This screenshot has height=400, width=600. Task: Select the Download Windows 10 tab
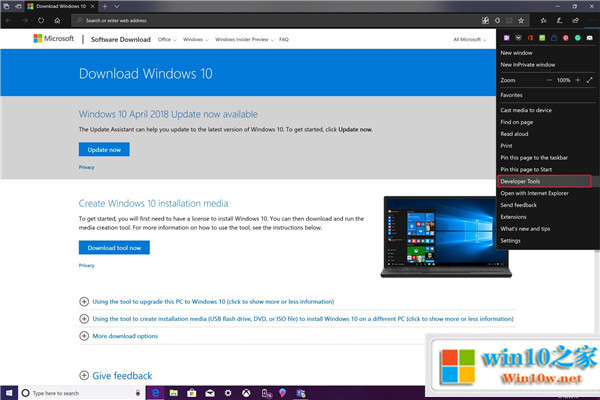(61, 6)
